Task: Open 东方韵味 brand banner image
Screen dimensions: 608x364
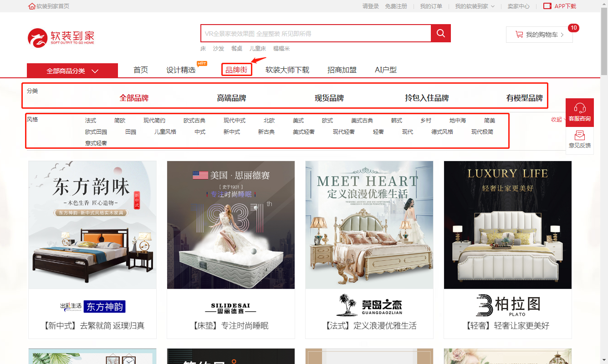Action: pos(92,225)
